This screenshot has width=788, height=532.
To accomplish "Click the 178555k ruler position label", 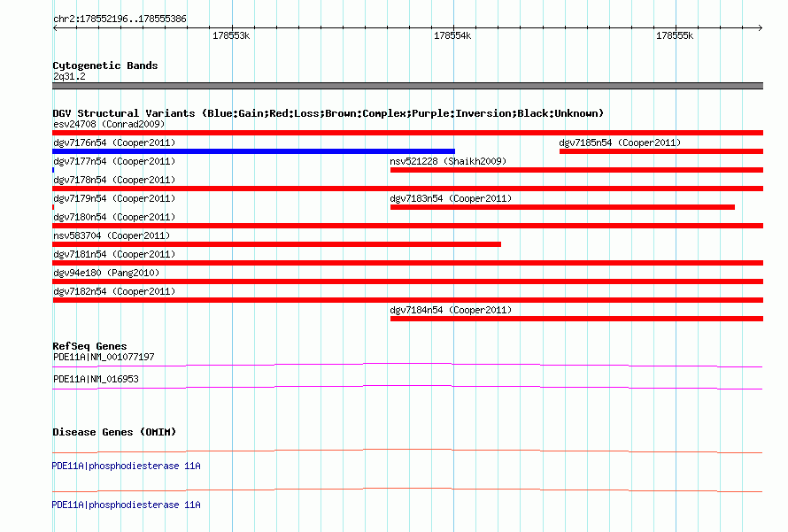I will point(675,35).
